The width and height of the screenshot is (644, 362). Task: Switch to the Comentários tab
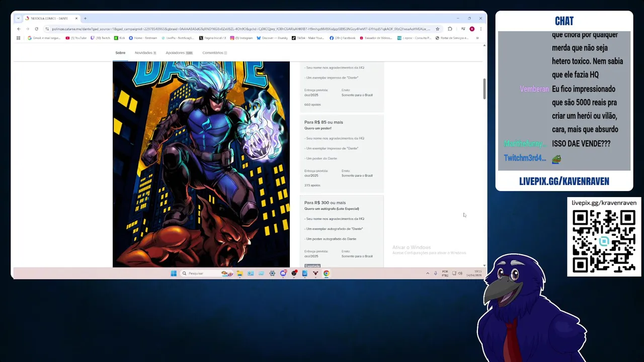tap(215, 53)
